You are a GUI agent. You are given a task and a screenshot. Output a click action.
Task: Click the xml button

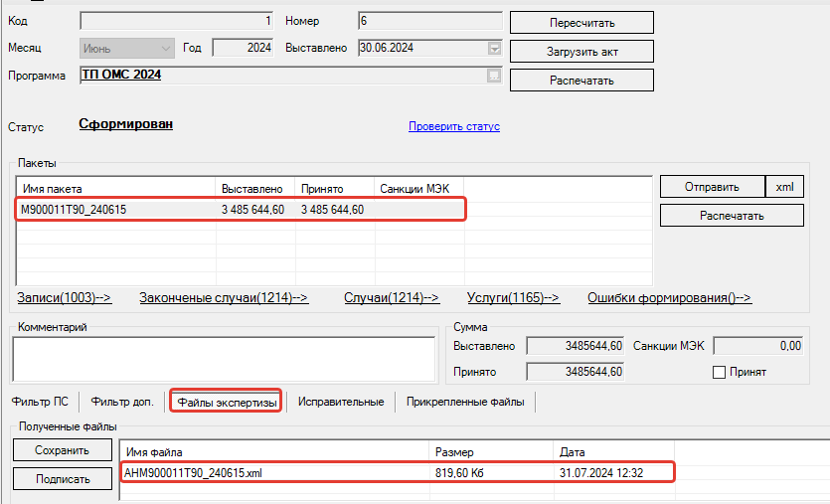(784, 187)
